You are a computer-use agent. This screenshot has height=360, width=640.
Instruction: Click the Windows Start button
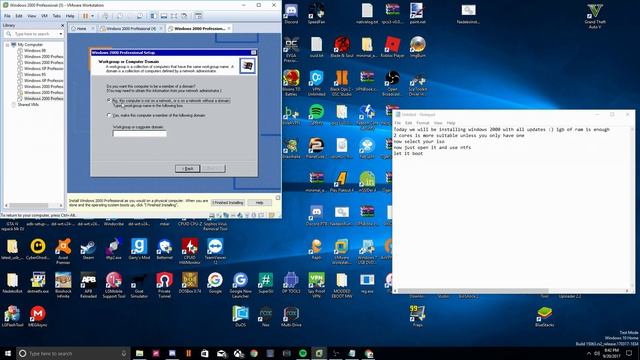pos(8,353)
